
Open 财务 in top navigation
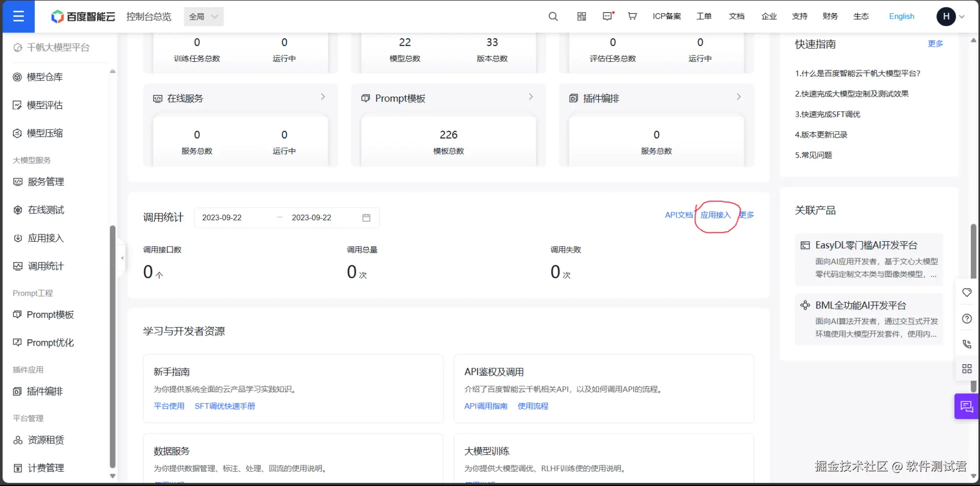pyautogui.click(x=830, y=17)
